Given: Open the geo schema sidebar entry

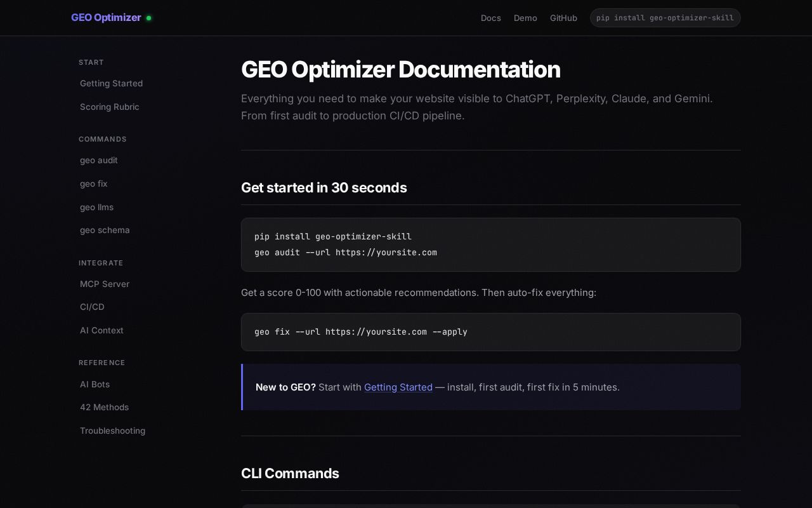Looking at the screenshot, I should point(105,230).
